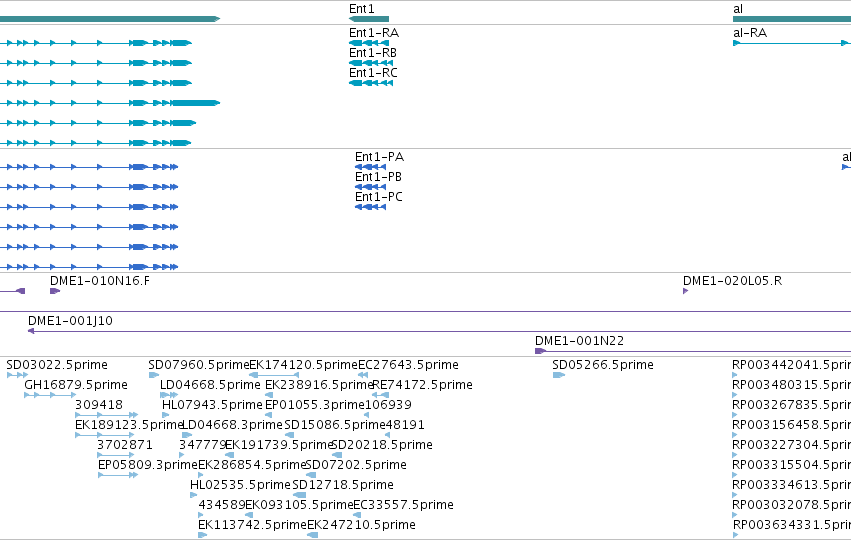851x540 pixels.
Task: Click EST label LD04668.5prime
Action: [x=210, y=385]
